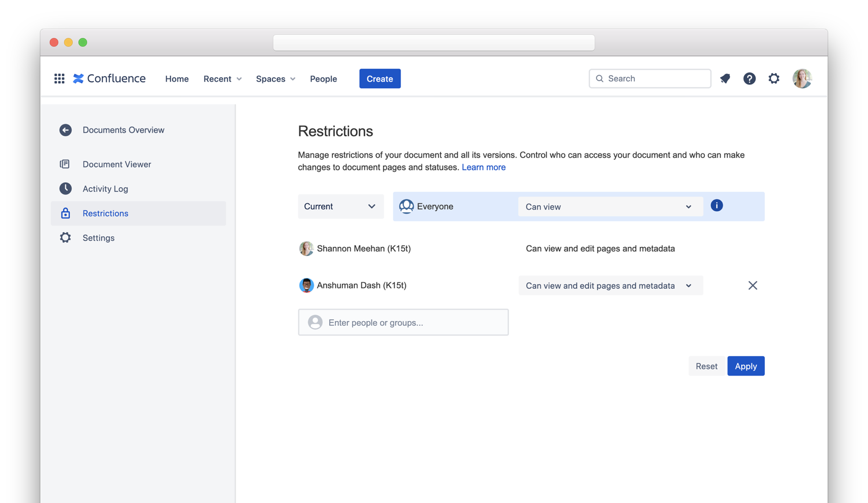The height and width of the screenshot is (503, 868).
Task: Expand the Current version dropdown
Action: tap(340, 207)
